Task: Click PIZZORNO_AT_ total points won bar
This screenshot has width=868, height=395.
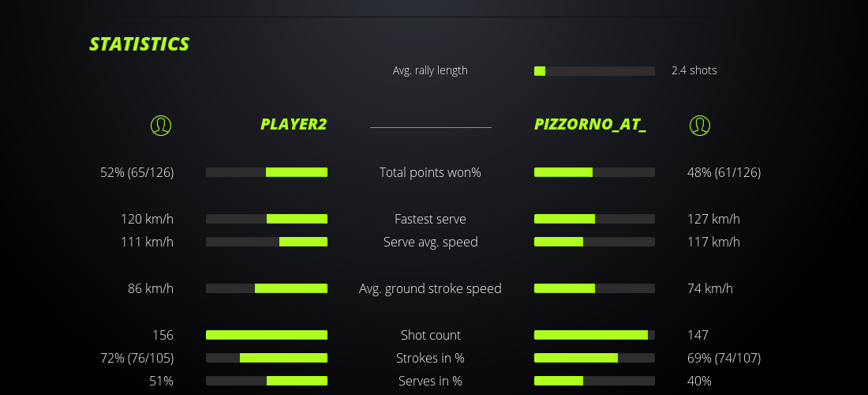Action: 594,172
